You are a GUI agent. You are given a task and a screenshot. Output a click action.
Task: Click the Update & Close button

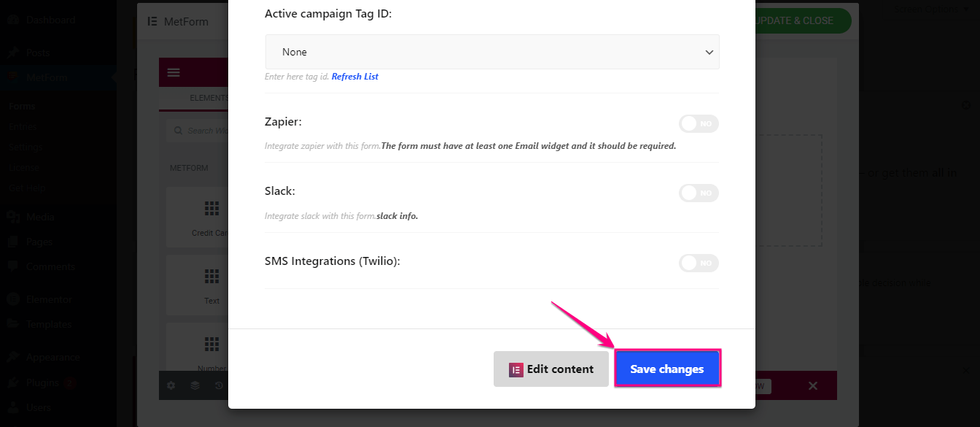pos(798,20)
